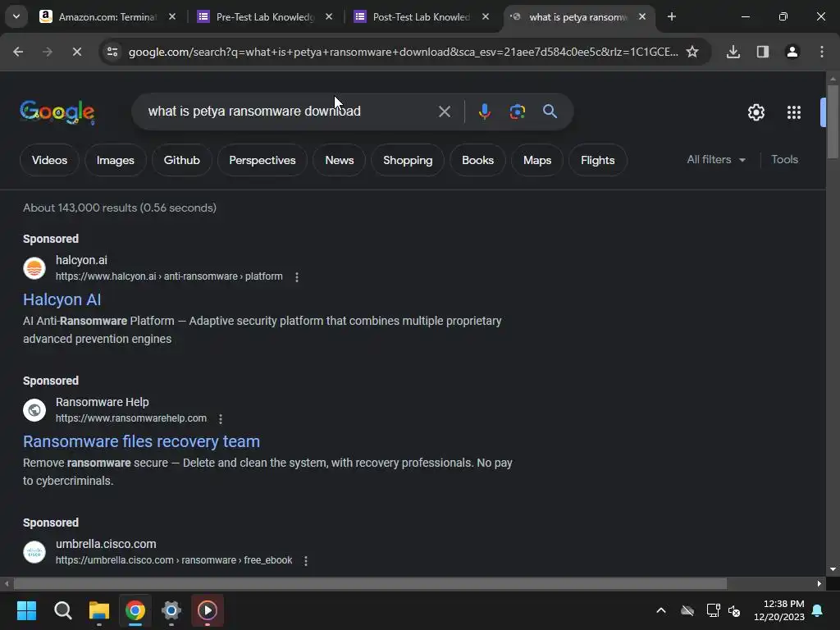Search by image with Google Lens
Viewport: 840px width, 630px height.
pyautogui.click(x=517, y=112)
